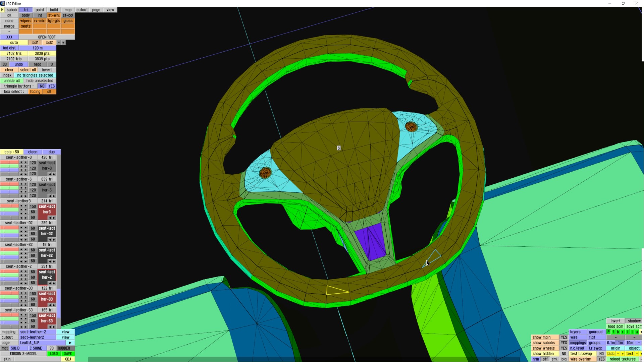Click the blob plus button
Screen dimensions: 644x362
[x=623, y=354]
